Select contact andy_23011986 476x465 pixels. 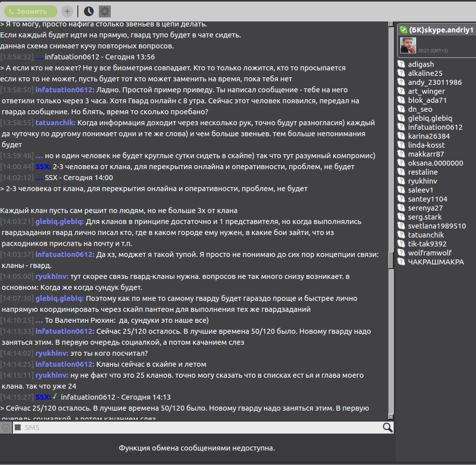pos(435,82)
